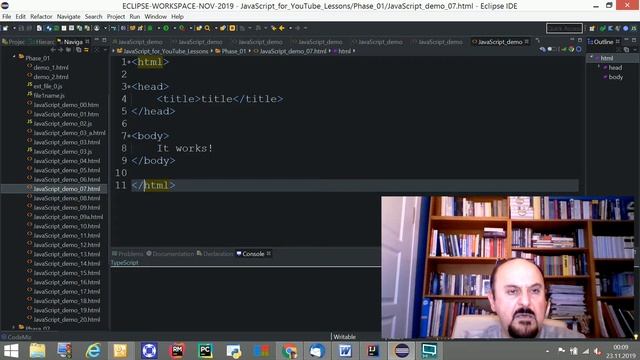Image resolution: width=640 pixels, height=360 pixels.
Task: Select JavaScript_demo_15.html in Navigator
Action: click(x=67, y=273)
